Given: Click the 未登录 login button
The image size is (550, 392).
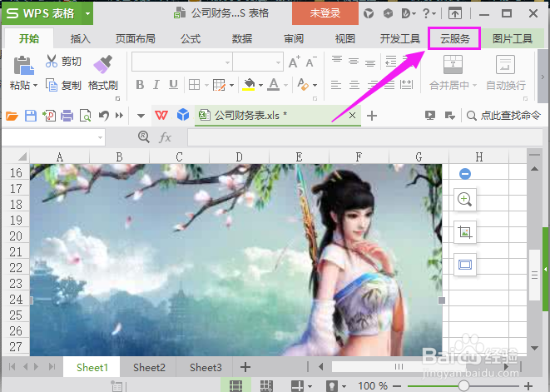Looking at the screenshot, I should pos(325,13).
